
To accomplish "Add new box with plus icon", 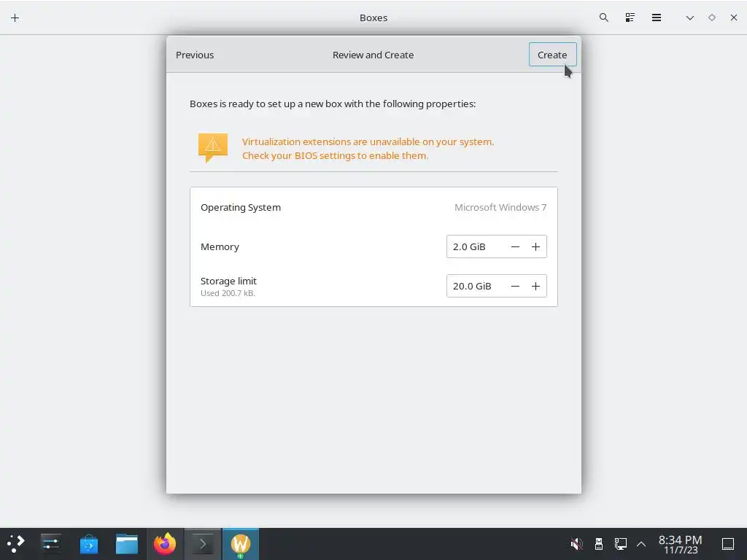I will 15,18.
